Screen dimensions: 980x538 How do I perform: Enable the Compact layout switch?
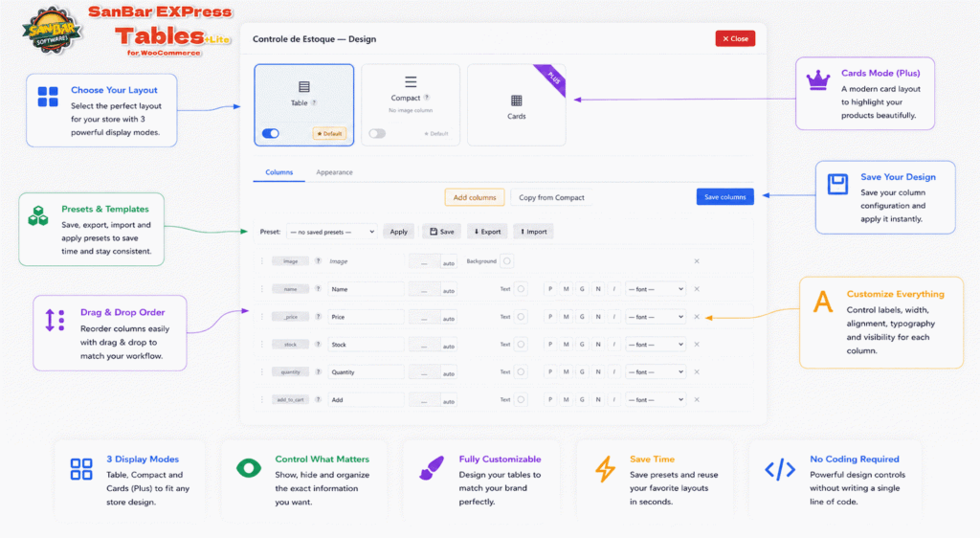pyautogui.click(x=377, y=133)
